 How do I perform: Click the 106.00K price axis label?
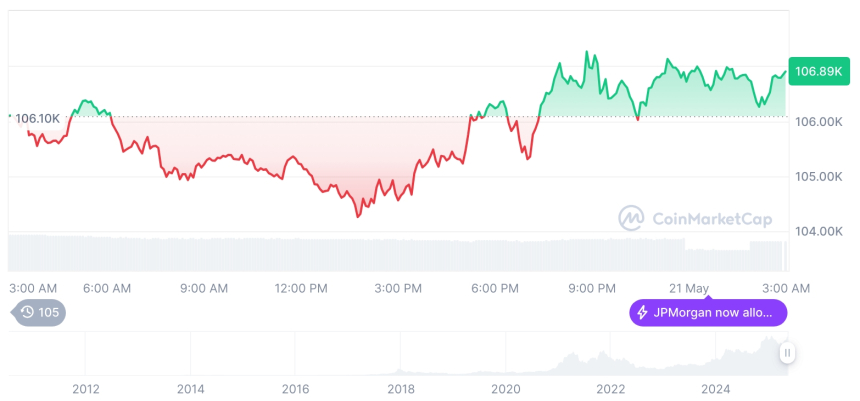pyautogui.click(x=817, y=121)
